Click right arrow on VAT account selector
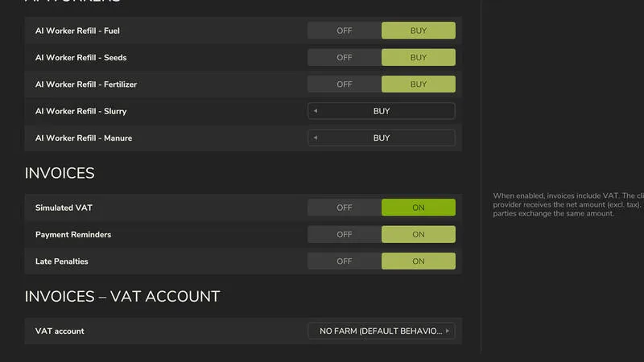644x362 pixels. [x=448, y=331]
